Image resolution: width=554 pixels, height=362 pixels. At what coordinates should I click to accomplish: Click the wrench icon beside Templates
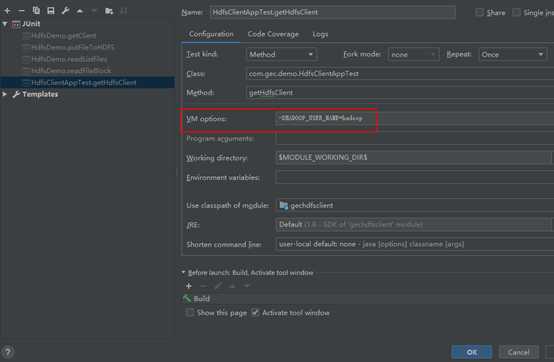pos(16,94)
